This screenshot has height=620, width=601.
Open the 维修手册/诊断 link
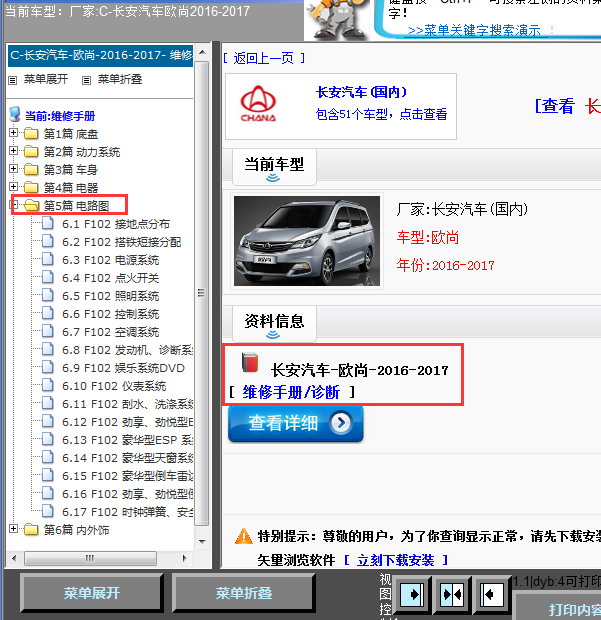pos(291,392)
